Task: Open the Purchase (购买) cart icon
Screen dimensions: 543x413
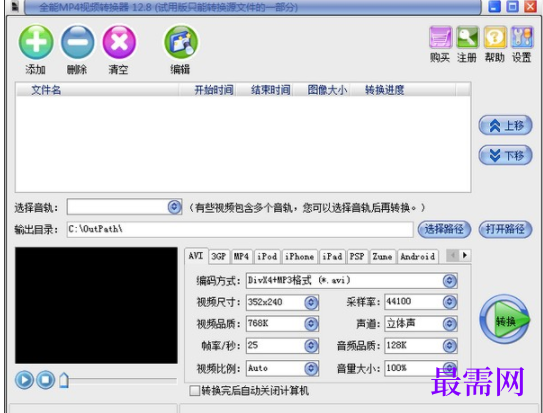Action: click(x=440, y=37)
